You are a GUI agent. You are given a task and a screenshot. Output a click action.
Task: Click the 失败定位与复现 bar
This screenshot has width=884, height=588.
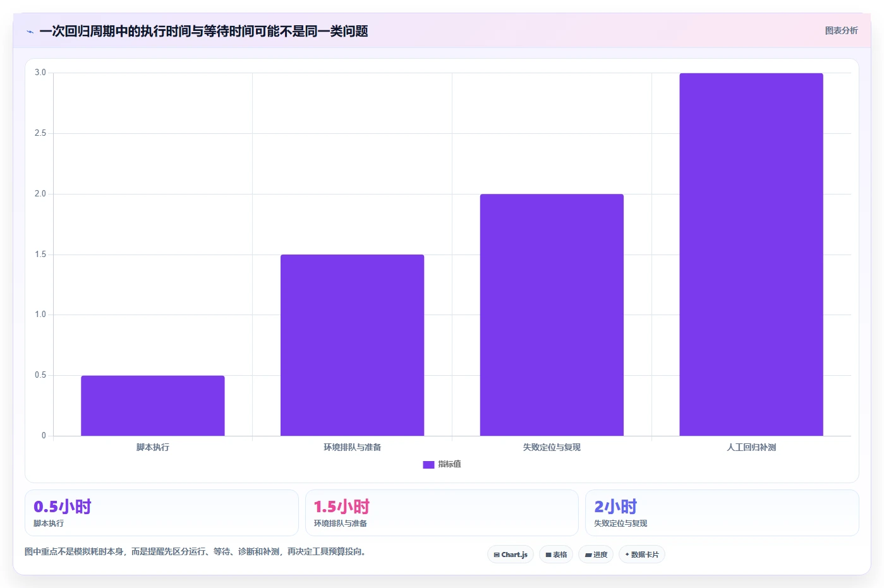pyautogui.click(x=552, y=315)
